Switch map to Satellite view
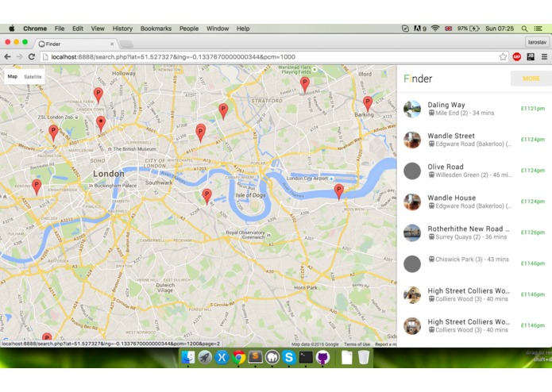 point(33,77)
